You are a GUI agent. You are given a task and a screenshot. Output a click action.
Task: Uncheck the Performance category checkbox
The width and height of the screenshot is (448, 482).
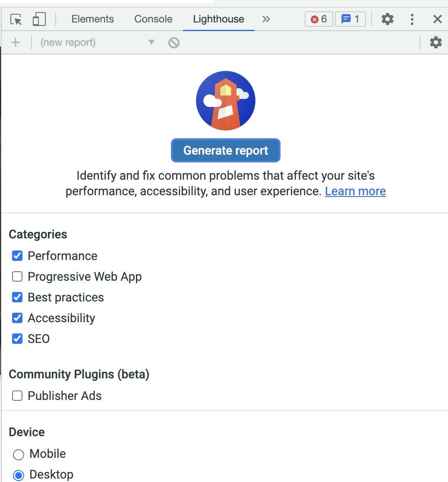(17, 256)
